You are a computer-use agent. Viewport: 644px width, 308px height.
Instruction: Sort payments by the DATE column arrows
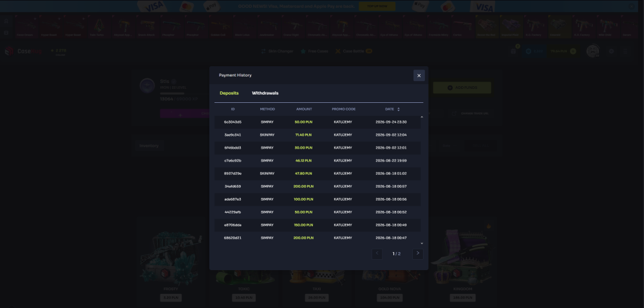[x=399, y=109]
